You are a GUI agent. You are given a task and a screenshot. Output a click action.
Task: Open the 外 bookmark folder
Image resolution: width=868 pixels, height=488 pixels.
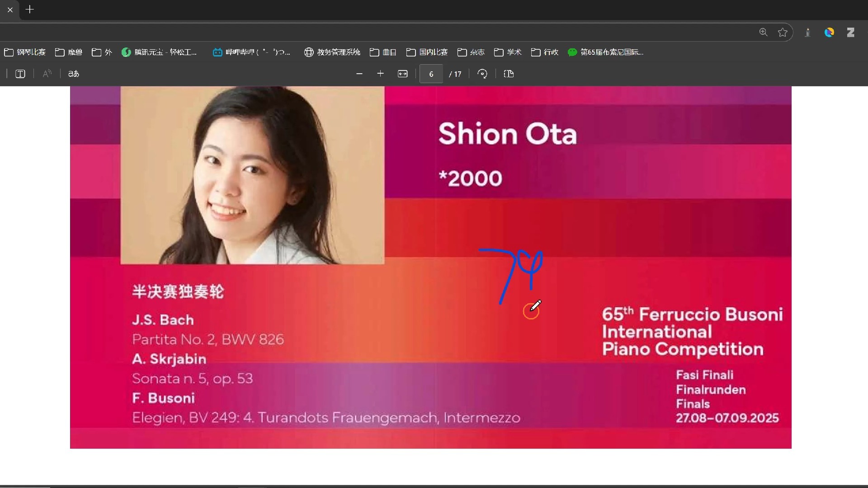pos(102,52)
